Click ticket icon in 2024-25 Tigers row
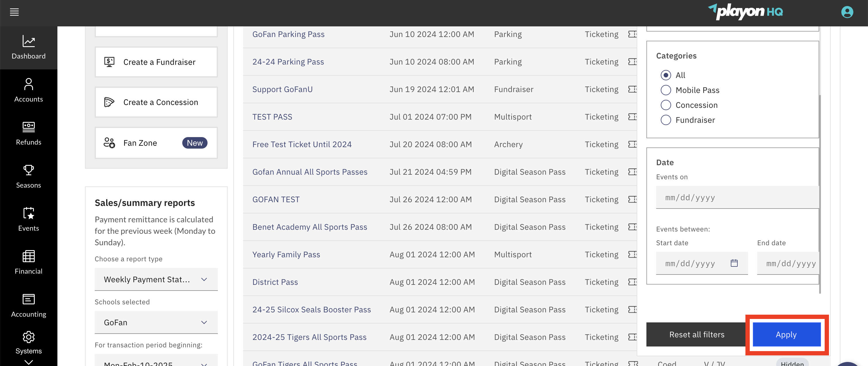The height and width of the screenshot is (366, 868). (x=632, y=337)
